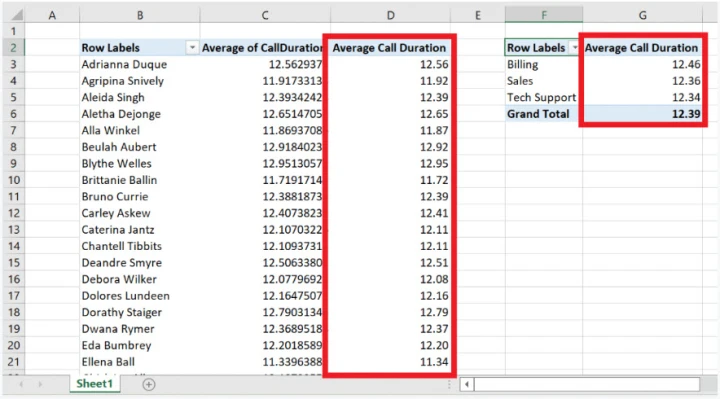720x399 pixels.
Task: Click the cell 'Dolores Lundeen'
Action: point(140,296)
